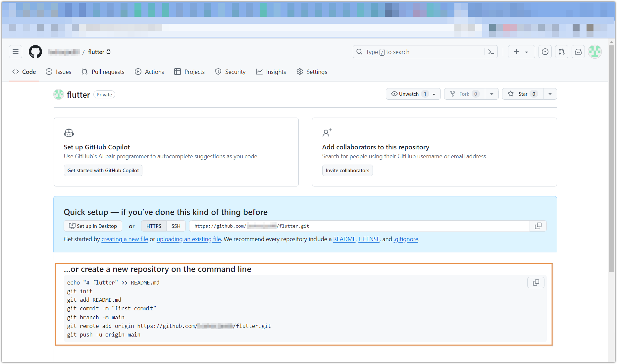This screenshot has height=364, width=617.
Task: Open the issues circle icon in header
Action: pyautogui.click(x=545, y=52)
